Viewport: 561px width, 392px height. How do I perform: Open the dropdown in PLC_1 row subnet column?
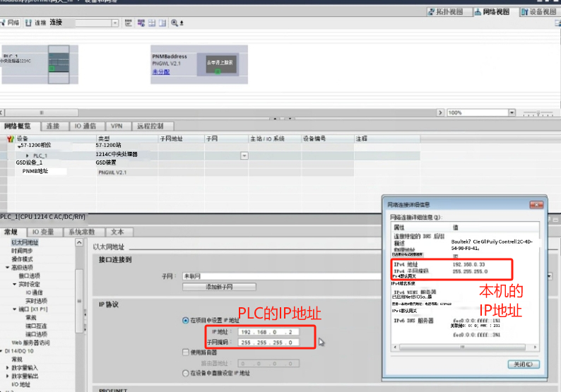click(x=244, y=156)
